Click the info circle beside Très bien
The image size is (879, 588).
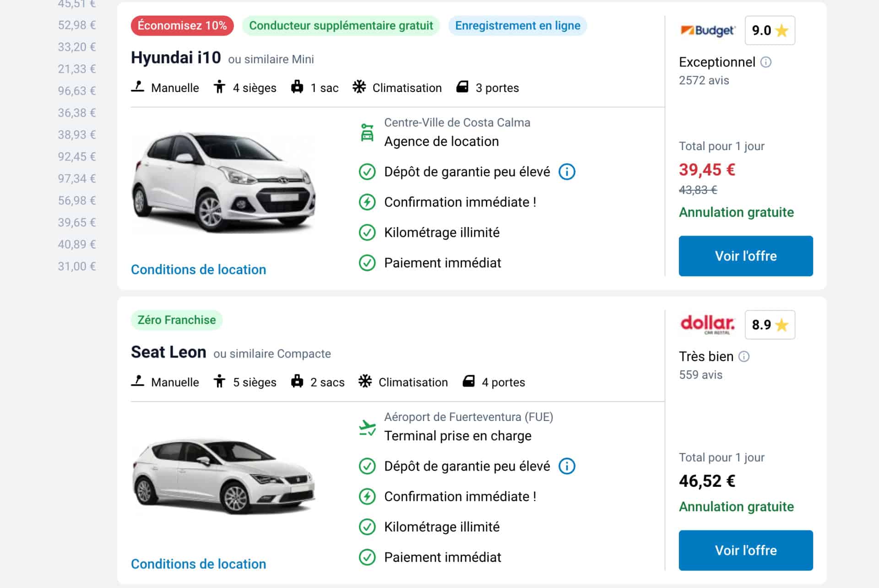coord(743,357)
